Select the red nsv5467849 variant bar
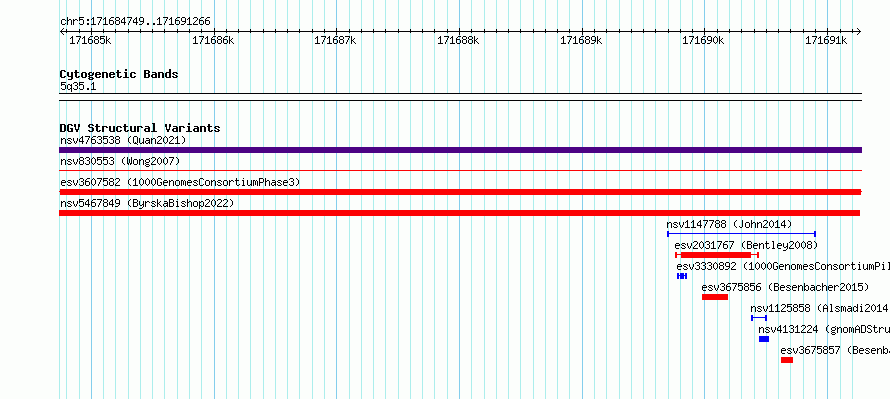The image size is (890, 399). tap(460, 213)
